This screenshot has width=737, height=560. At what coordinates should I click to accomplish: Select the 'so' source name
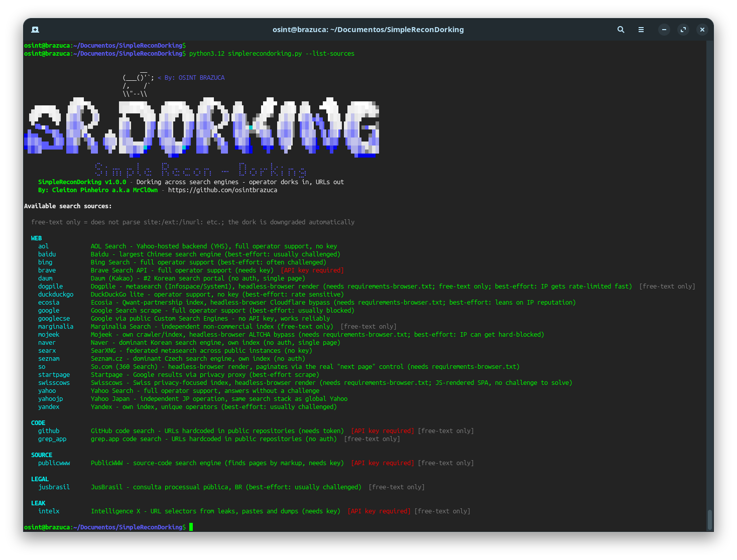pyautogui.click(x=42, y=367)
